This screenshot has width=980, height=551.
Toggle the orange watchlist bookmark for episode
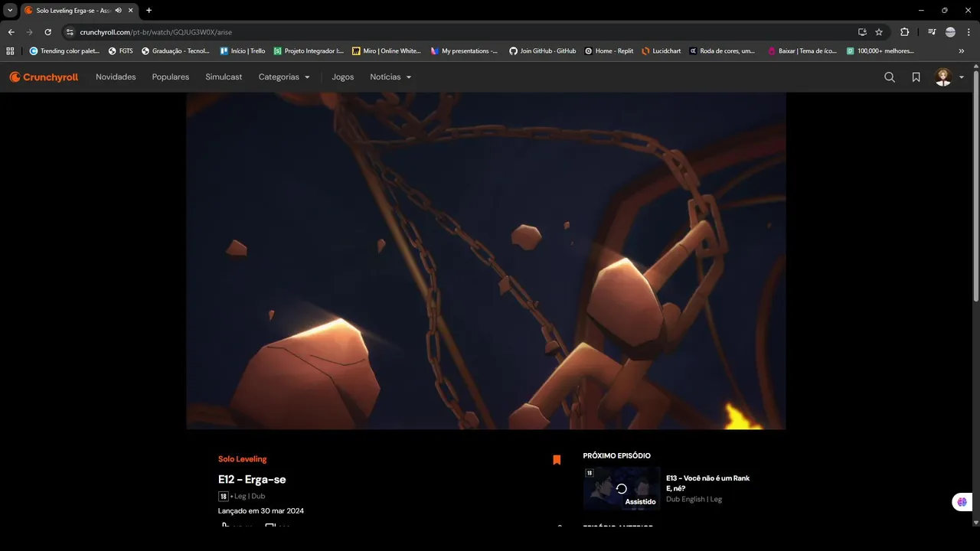[557, 460]
